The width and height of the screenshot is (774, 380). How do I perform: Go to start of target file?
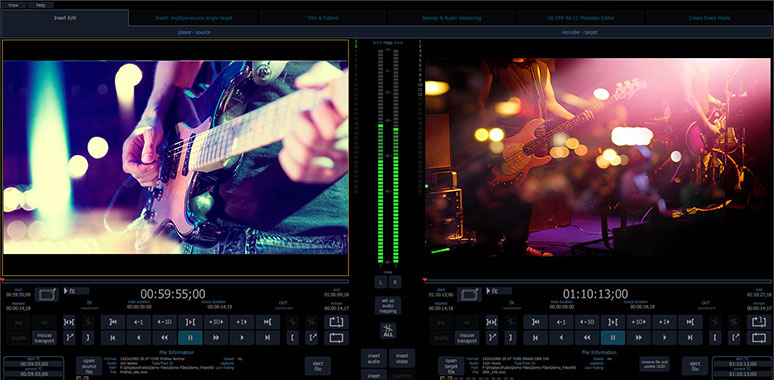(x=536, y=338)
